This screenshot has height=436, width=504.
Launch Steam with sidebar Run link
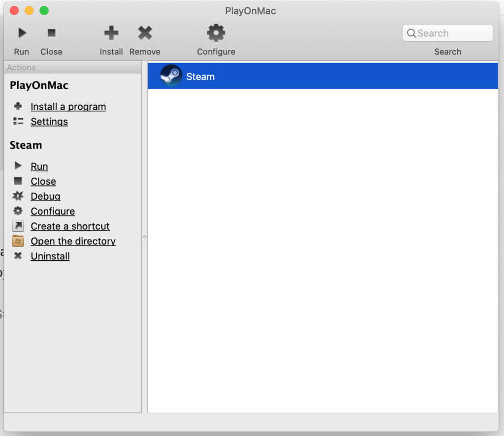(39, 166)
